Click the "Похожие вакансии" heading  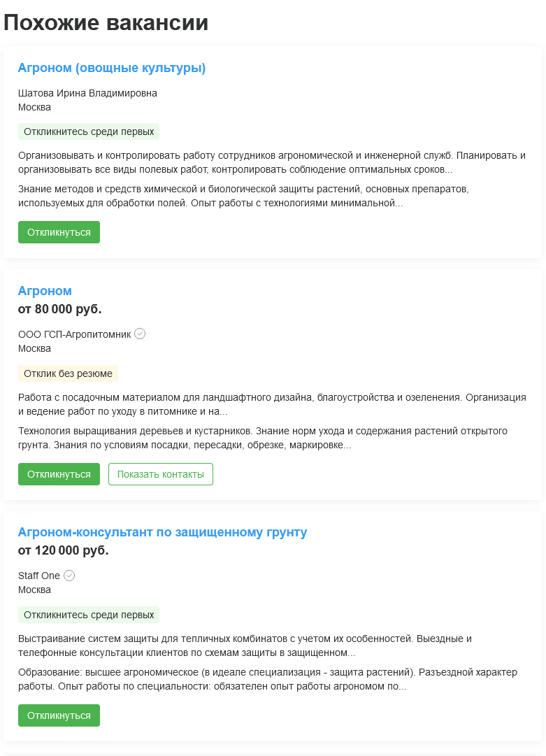106,22
